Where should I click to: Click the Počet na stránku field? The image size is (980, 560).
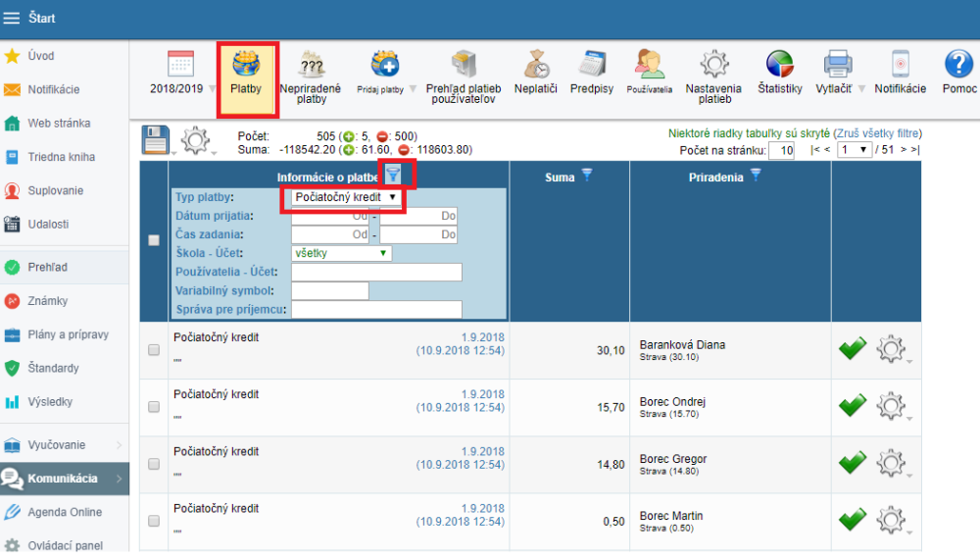pyautogui.click(x=781, y=150)
